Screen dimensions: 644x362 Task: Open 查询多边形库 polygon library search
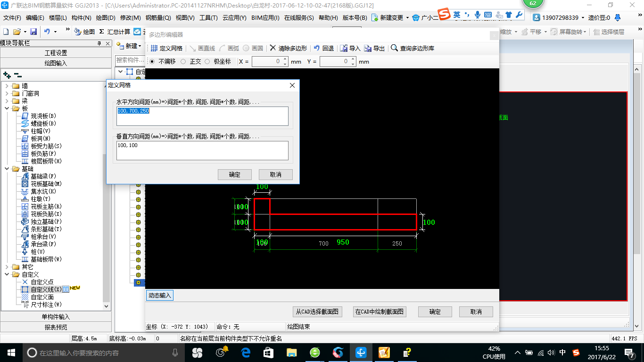click(413, 48)
